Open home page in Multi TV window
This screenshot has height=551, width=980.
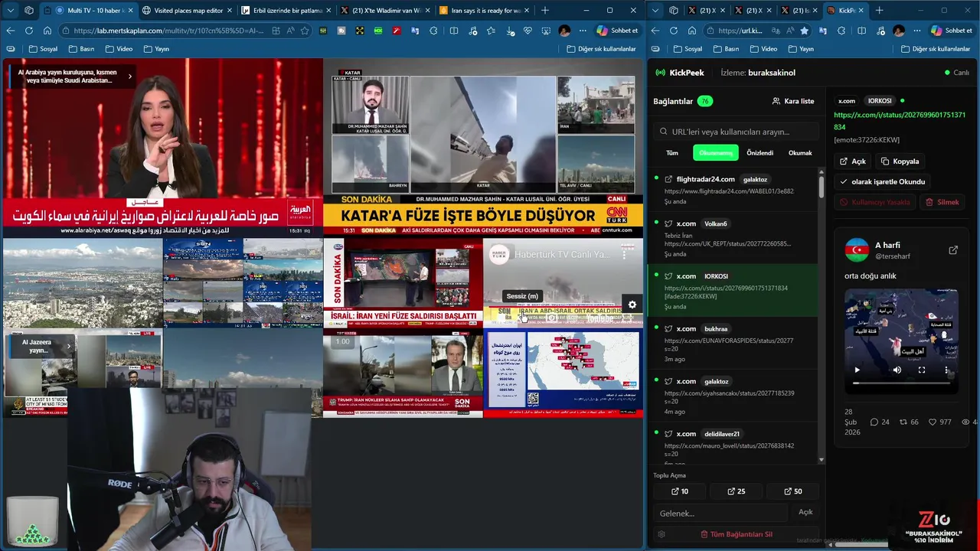(x=47, y=31)
